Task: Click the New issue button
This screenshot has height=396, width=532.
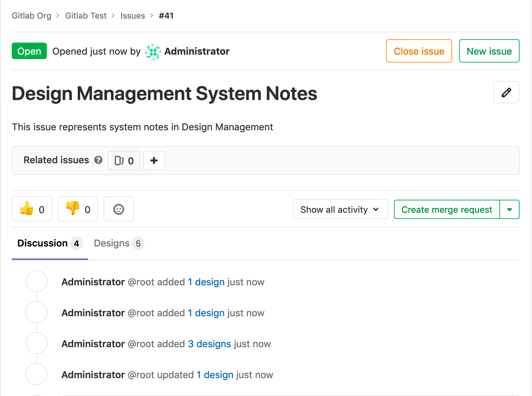Action: pyautogui.click(x=489, y=51)
